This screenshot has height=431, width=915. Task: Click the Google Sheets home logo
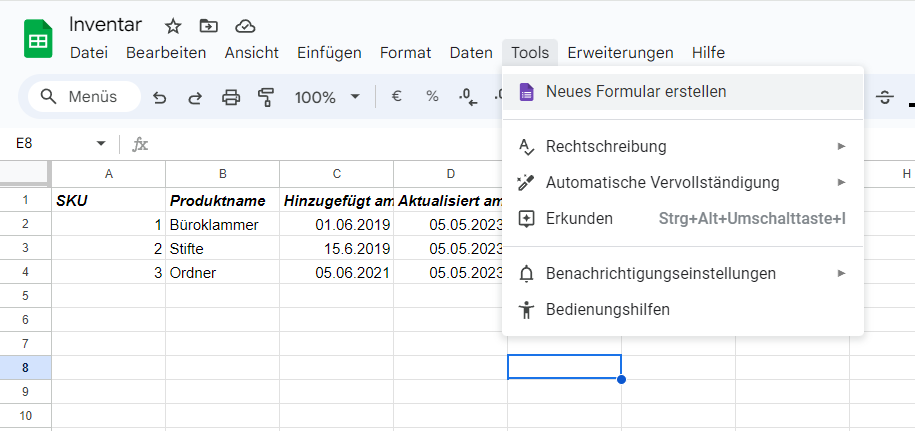(x=38, y=40)
